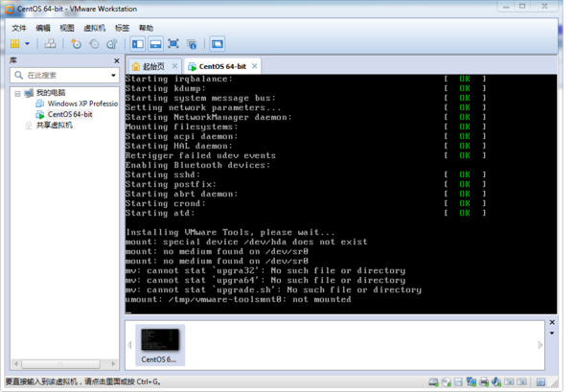Image resolution: width=575 pixels, height=392 pixels.
Task: Open the 编辑 menu
Action: pyautogui.click(x=43, y=28)
